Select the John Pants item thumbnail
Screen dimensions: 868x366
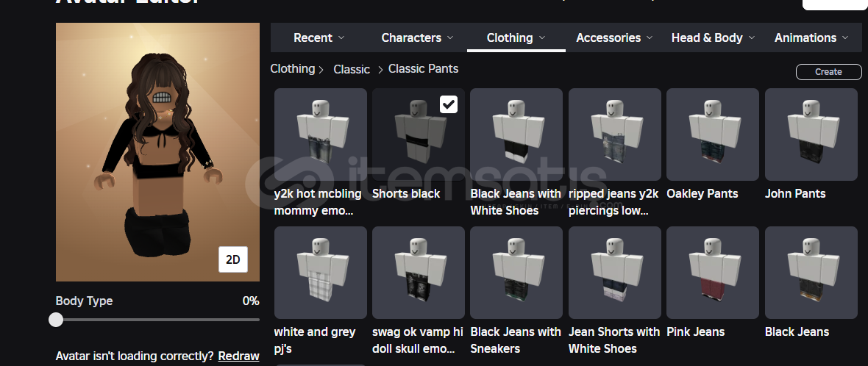pos(811,134)
